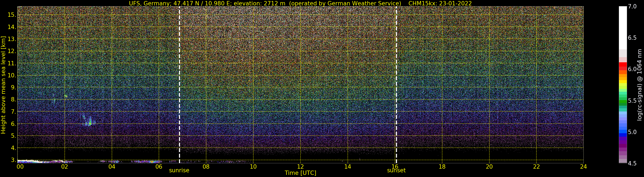The height and width of the screenshot is (177, 644).
Task: Select the white dashed sunset marker line
Action: click(x=396, y=85)
